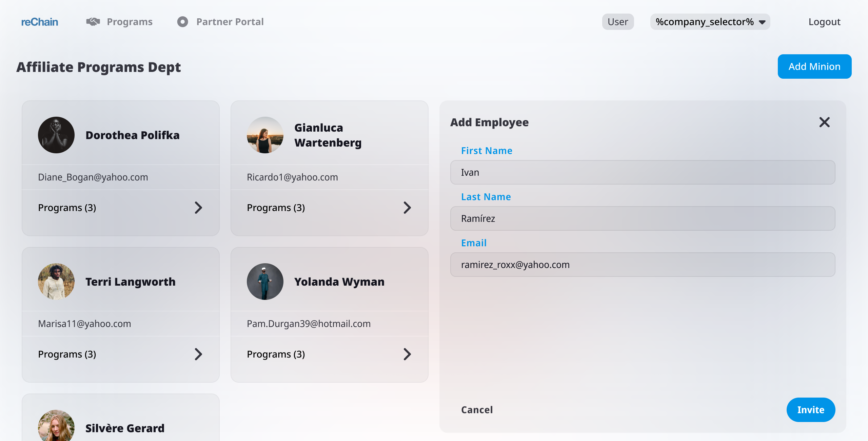This screenshot has width=868, height=441.
Task: Click Silvère Gerard's avatar photo
Action: (56, 426)
